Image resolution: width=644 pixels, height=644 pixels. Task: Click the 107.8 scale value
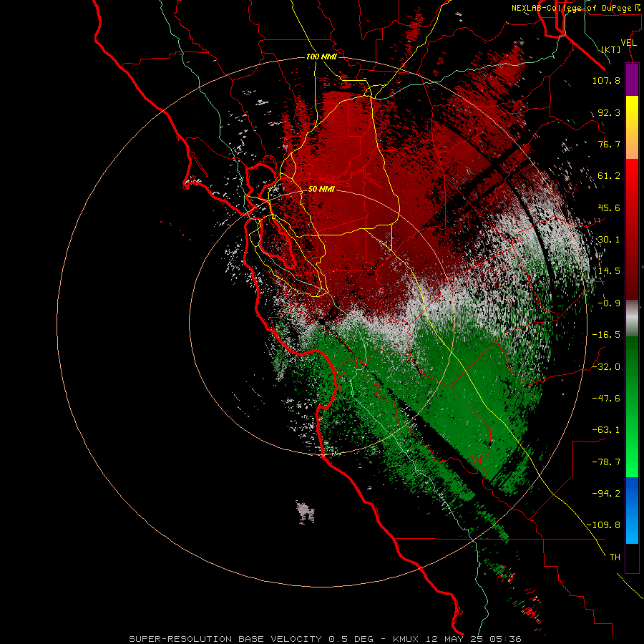[606, 80]
